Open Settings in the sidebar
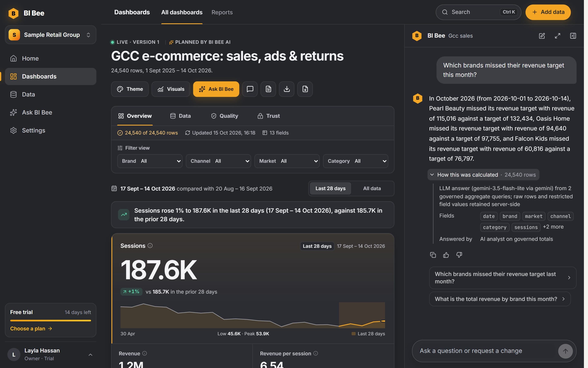The image size is (588, 368). tap(51, 130)
